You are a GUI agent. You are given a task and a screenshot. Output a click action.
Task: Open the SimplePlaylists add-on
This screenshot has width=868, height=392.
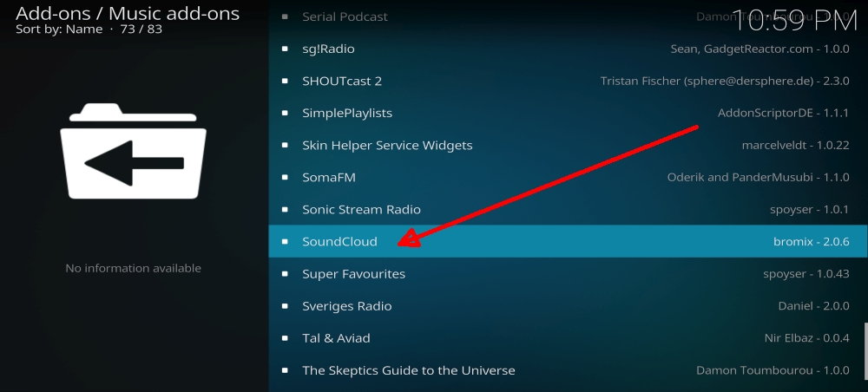566,114
